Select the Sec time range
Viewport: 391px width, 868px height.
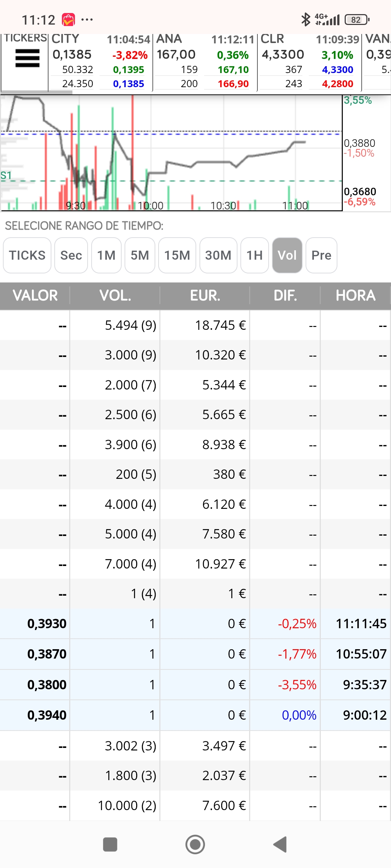click(x=71, y=255)
